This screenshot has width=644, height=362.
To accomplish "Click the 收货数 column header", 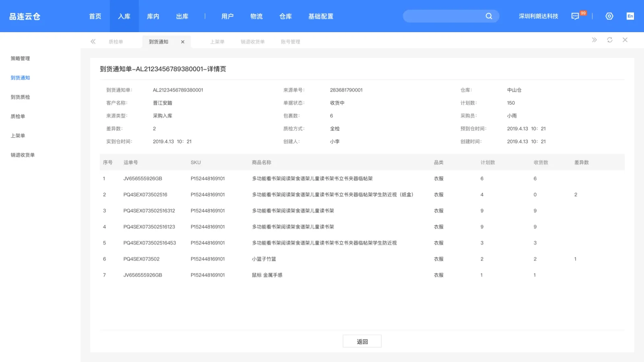I will pos(541,162).
